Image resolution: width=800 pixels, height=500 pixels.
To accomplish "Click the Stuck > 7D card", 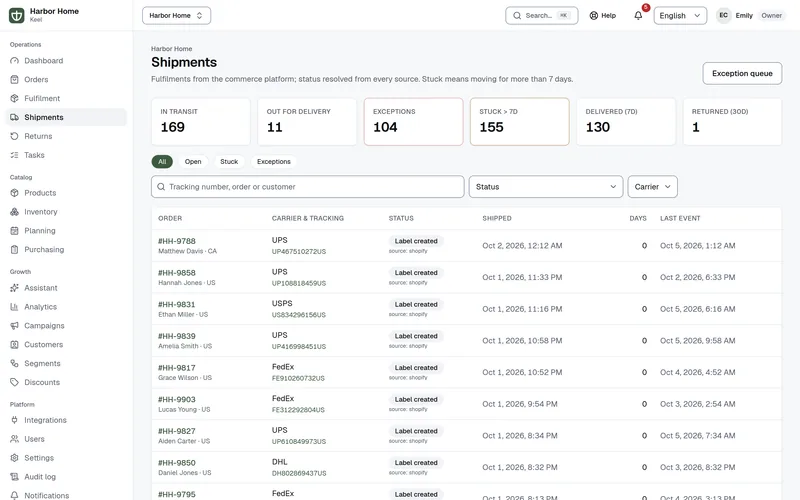I will pyautogui.click(x=519, y=122).
